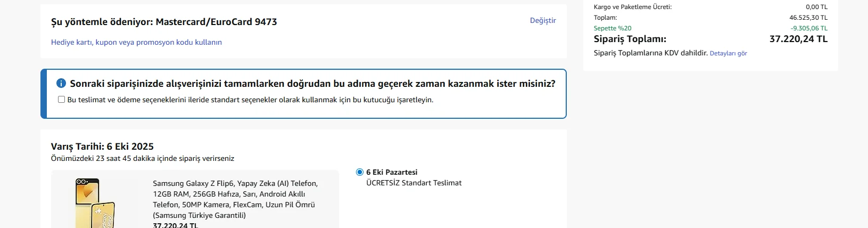The width and height of the screenshot is (868, 228).
Task: Click the Sonraki siparişinizde banner heading
Action: 312,84
